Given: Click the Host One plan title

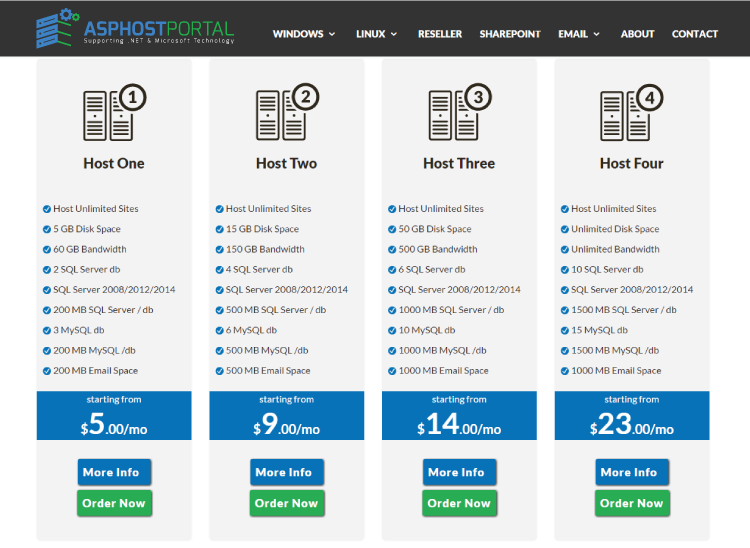Looking at the screenshot, I should point(114,164).
